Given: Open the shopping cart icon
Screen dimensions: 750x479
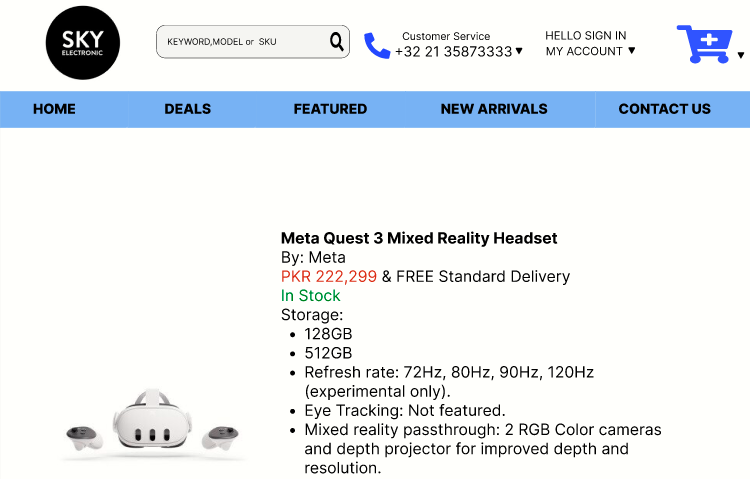Looking at the screenshot, I should click(704, 44).
